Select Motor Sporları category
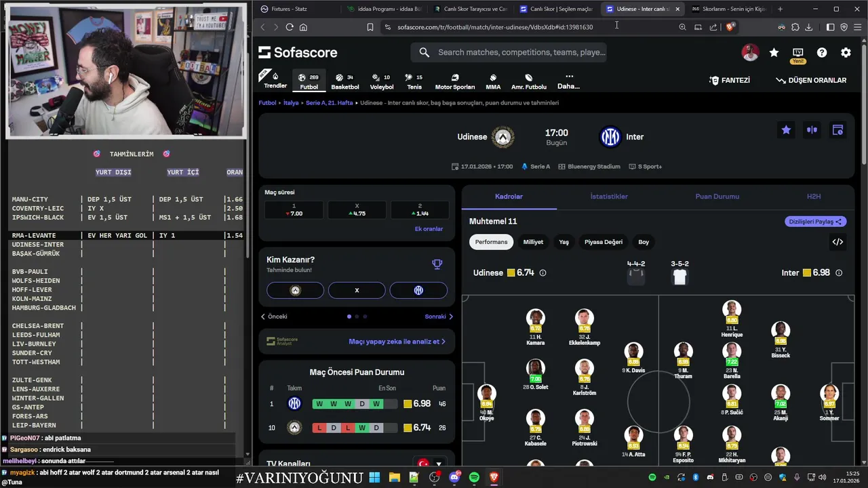 pos(455,81)
